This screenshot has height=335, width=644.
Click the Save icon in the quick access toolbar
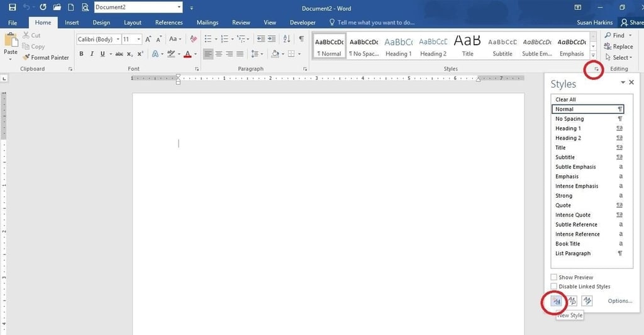pos(13,8)
